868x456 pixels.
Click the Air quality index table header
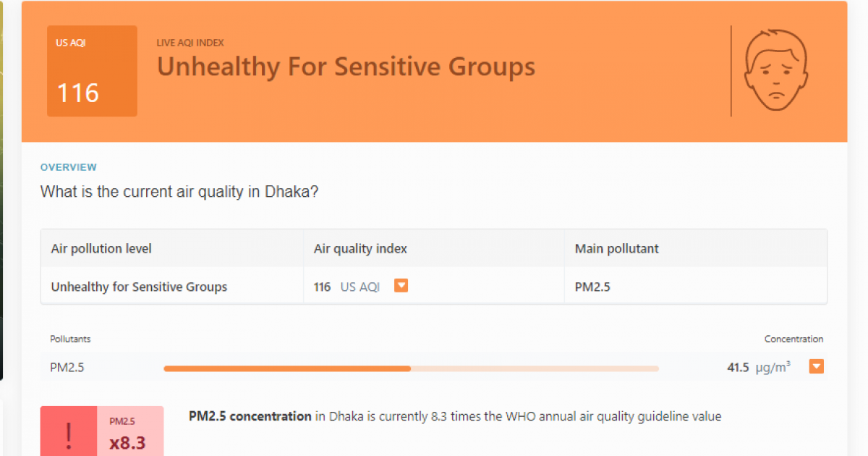click(359, 248)
